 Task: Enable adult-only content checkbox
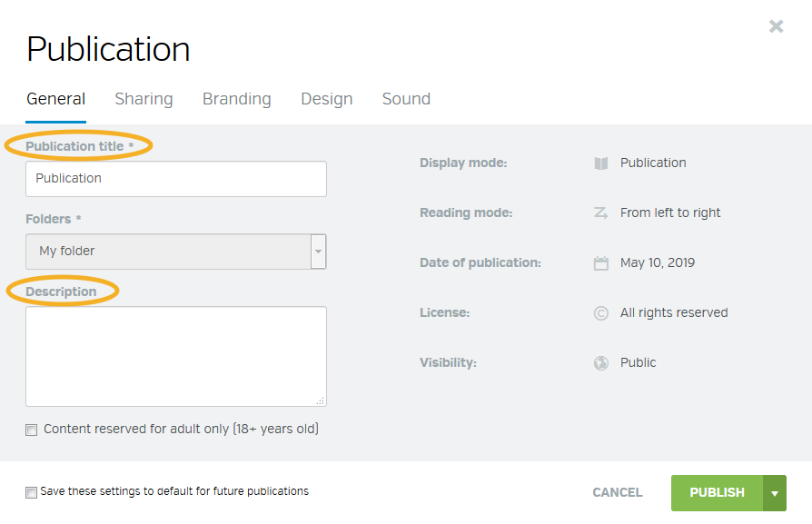click(x=32, y=430)
